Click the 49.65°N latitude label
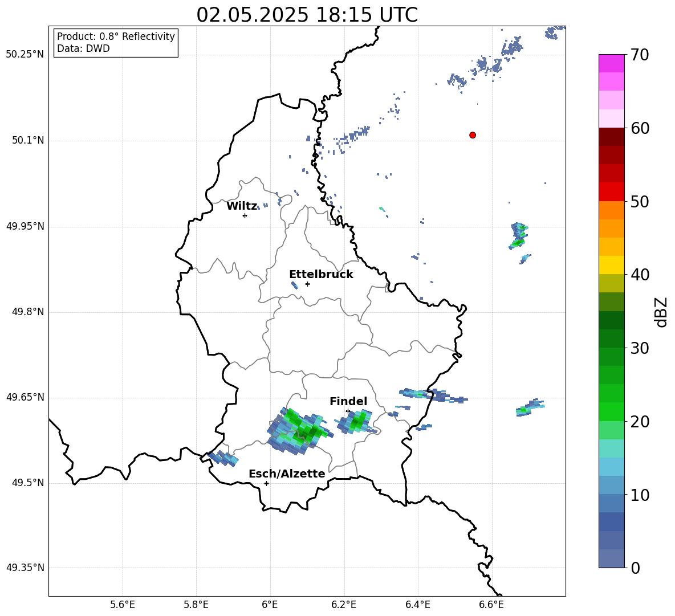The height and width of the screenshot is (616, 675). [25, 397]
